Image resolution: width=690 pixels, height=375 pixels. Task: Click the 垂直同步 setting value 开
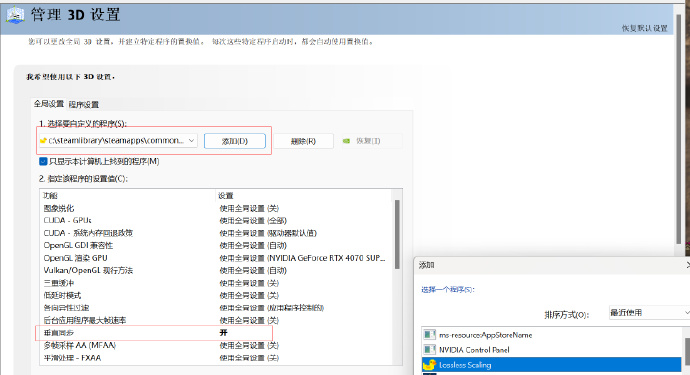tap(224, 333)
